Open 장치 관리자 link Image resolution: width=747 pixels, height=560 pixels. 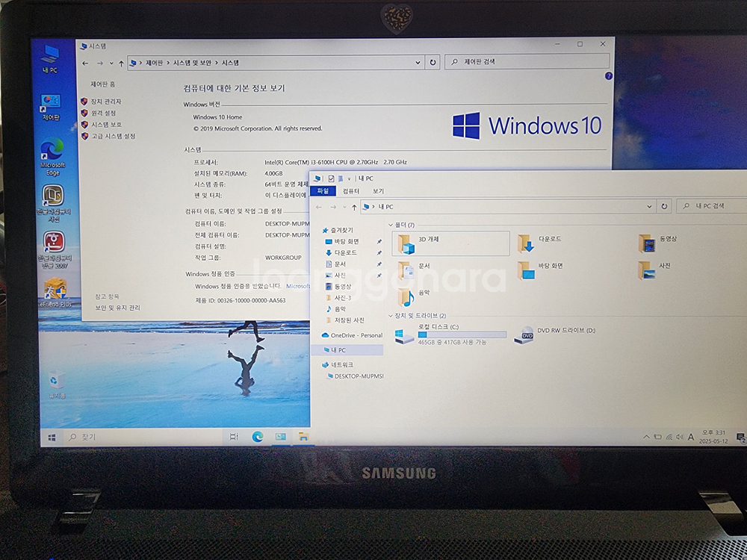pyautogui.click(x=106, y=102)
